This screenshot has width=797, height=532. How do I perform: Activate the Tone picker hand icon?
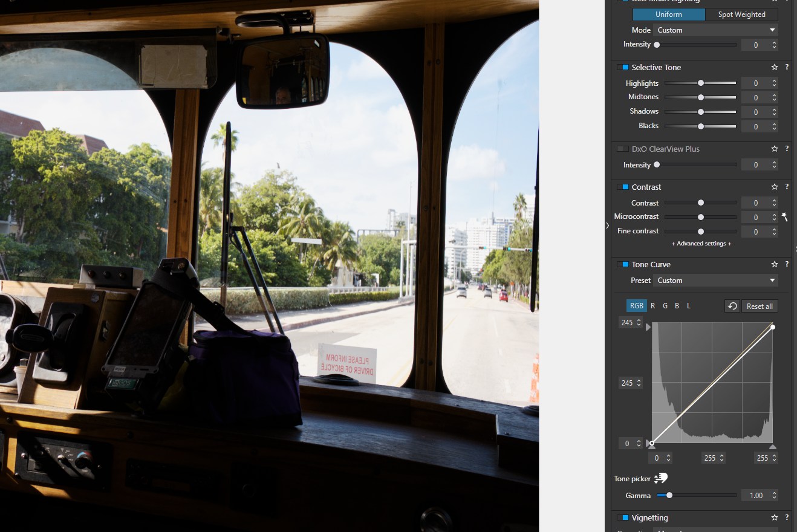(661, 478)
